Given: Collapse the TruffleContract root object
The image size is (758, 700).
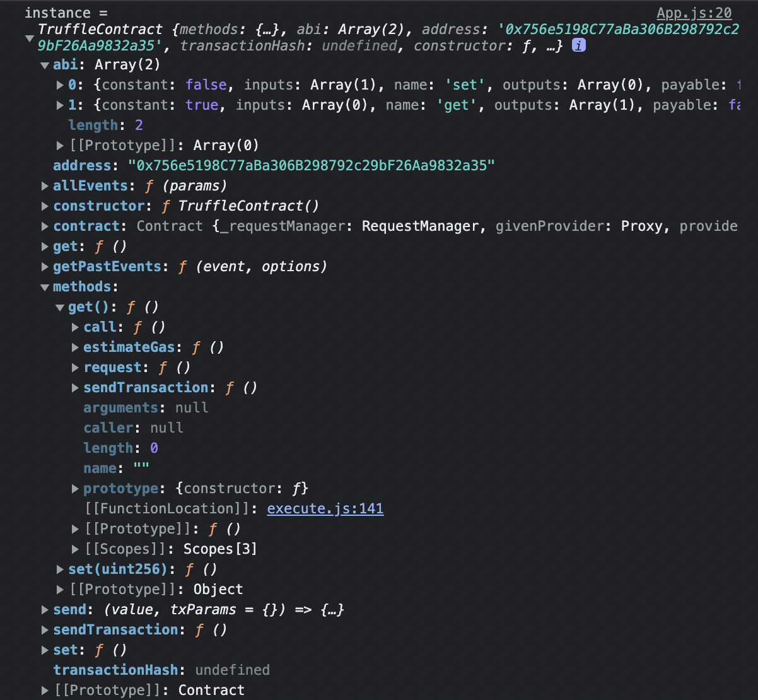Looking at the screenshot, I should click(30, 38).
